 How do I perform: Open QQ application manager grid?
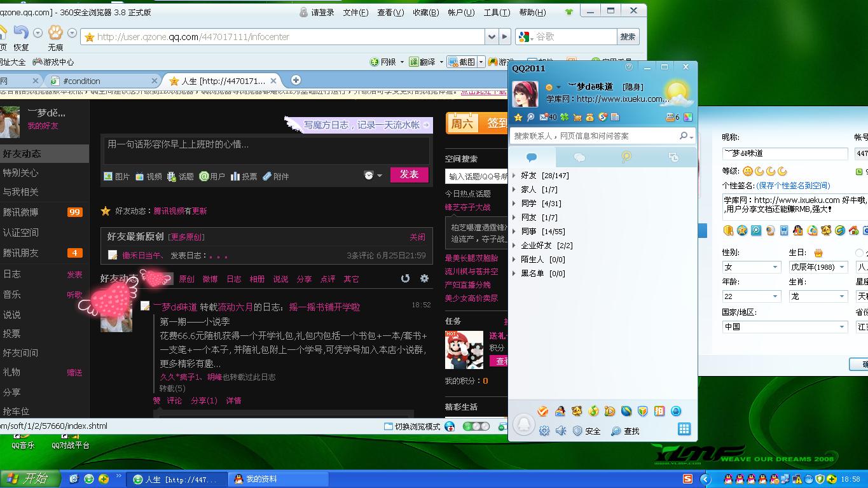(684, 429)
